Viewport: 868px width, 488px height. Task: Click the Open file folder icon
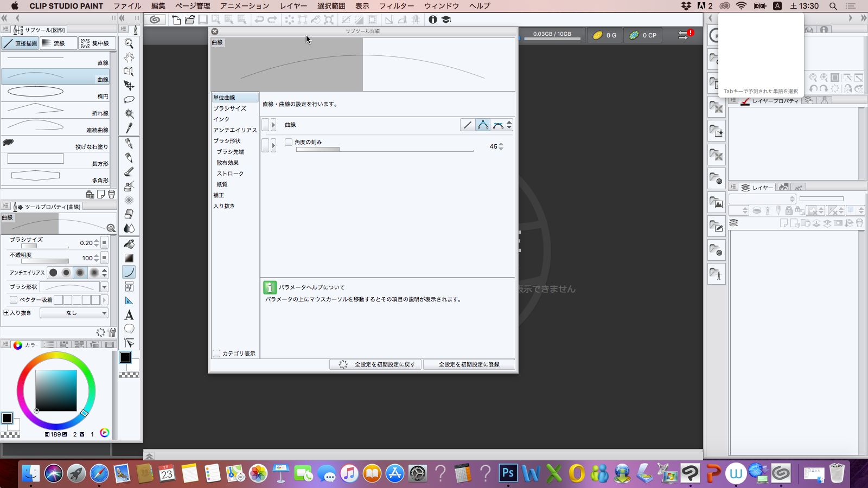189,20
